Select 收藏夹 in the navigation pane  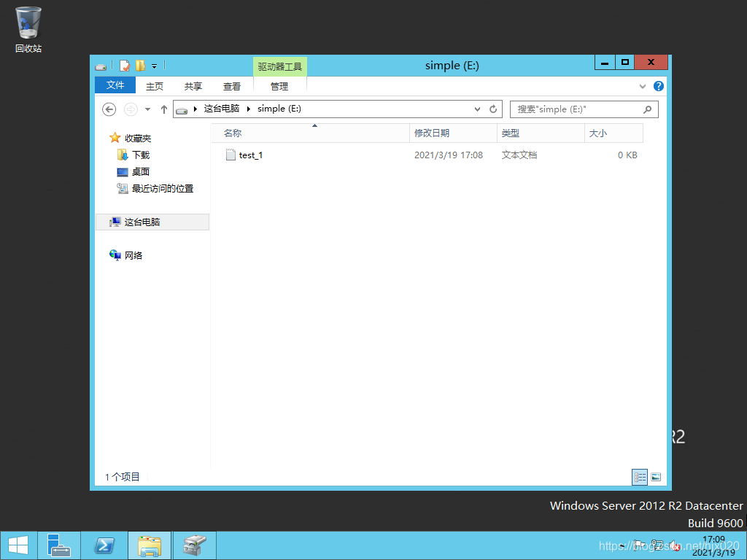click(x=138, y=138)
